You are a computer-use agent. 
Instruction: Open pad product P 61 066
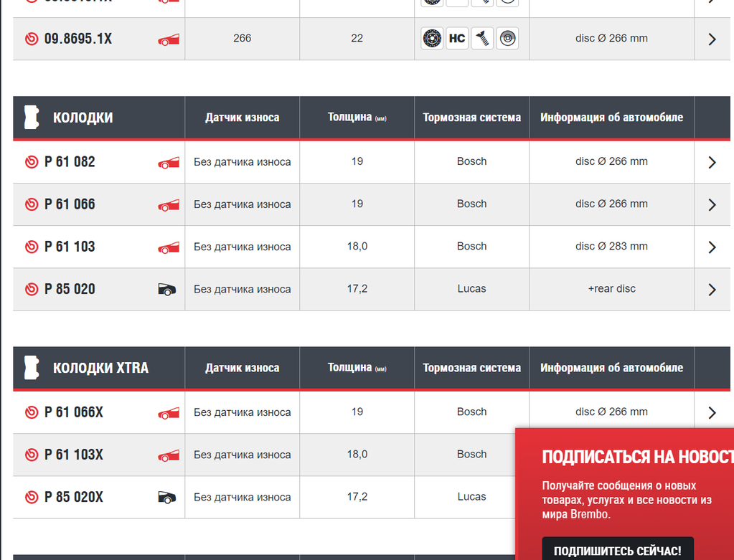point(70,204)
